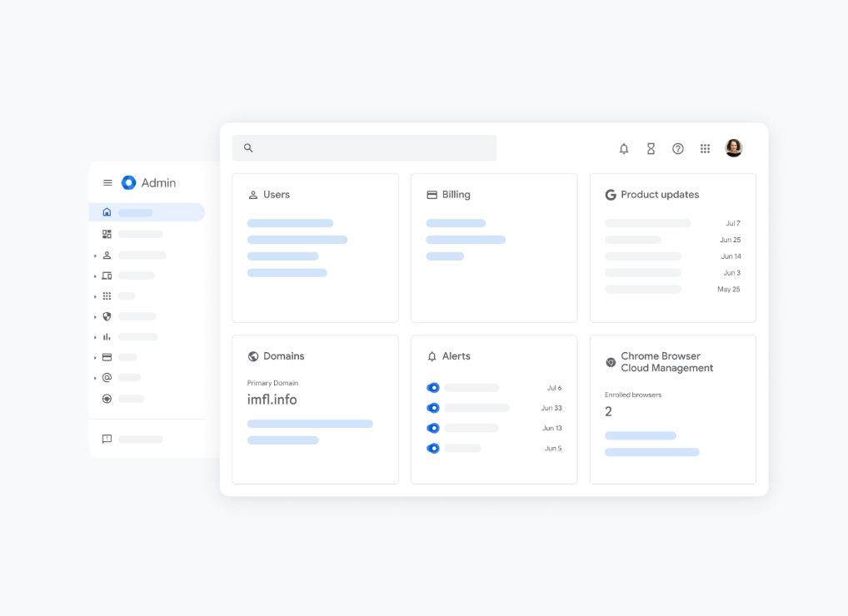Click the Google Admin logo
The height and width of the screenshot is (616, 848).
click(x=129, y=182)
